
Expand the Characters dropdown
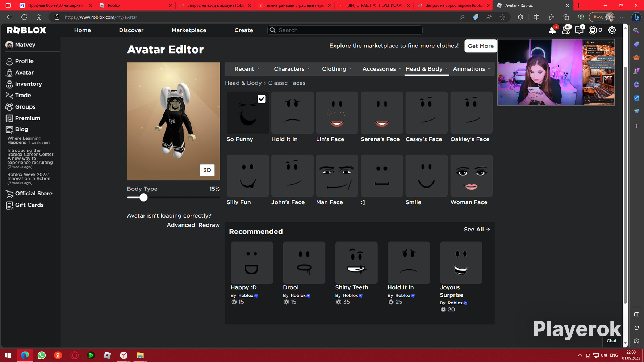(292, 69)
